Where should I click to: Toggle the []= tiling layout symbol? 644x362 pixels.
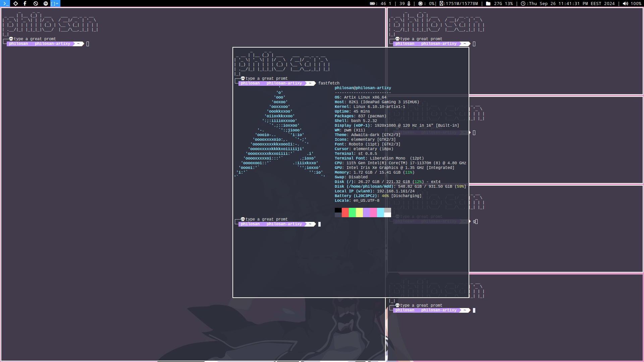55,3
